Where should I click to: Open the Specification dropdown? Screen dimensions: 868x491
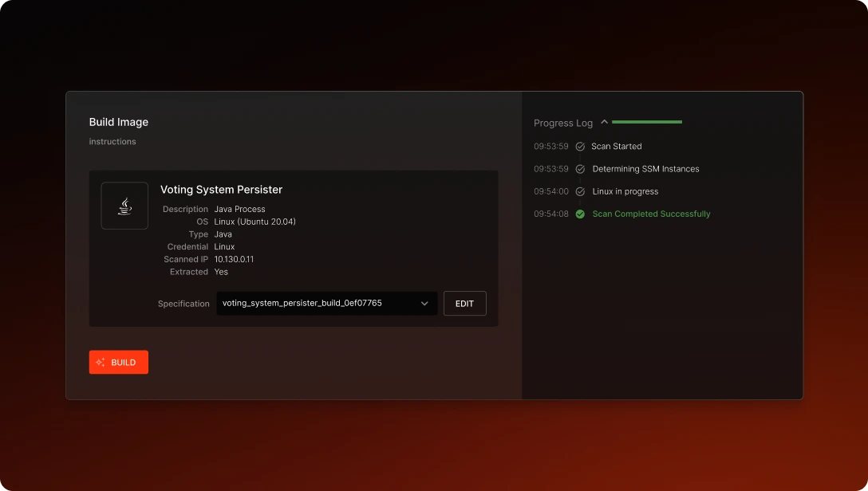pos(325,303)
